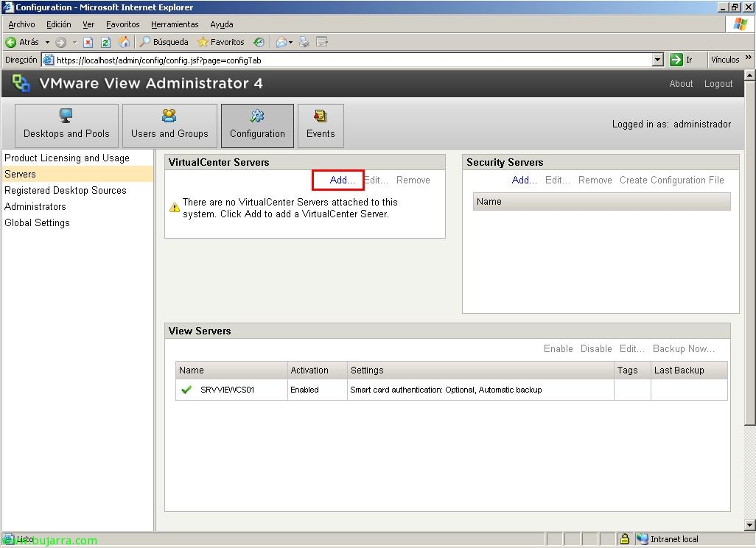Click the Settings column header in View Servers
This screenshot has width=756, height=548.
click(480, 370)
